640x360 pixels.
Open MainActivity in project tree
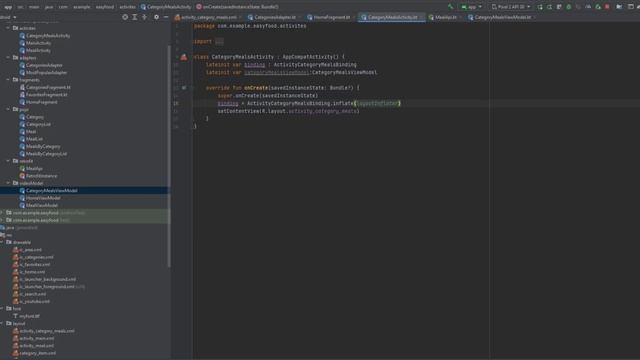pyautogui.click(x=35, y=43)
